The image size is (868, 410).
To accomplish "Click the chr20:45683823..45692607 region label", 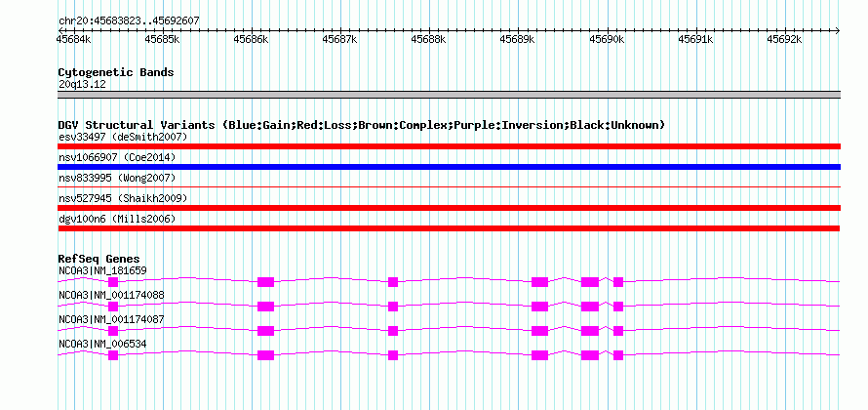I will pos(129,20).
